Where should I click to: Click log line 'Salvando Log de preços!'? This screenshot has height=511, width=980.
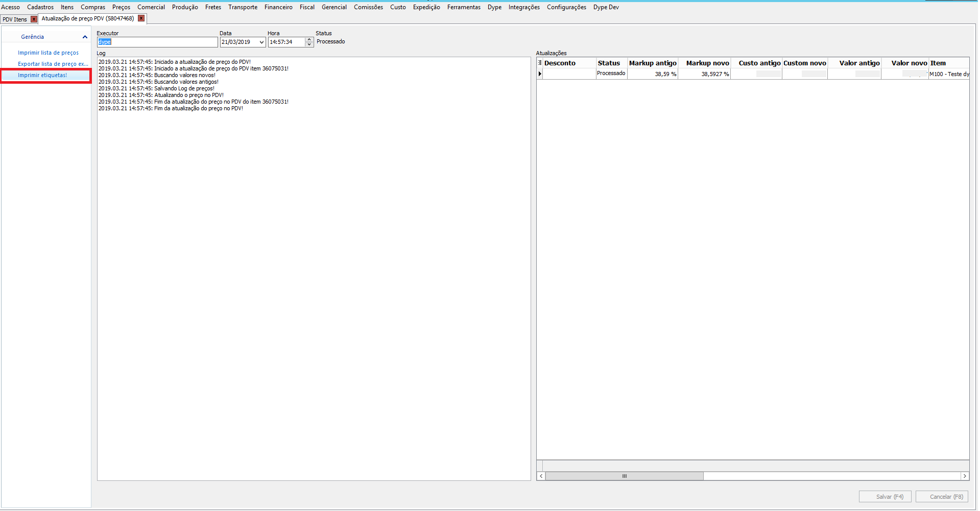point(156,88)
